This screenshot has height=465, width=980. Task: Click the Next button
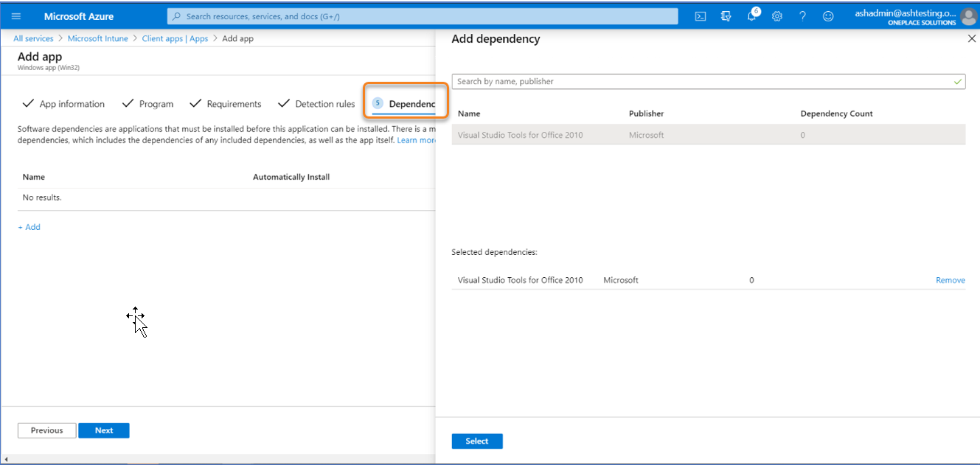(x=104, y=430)
